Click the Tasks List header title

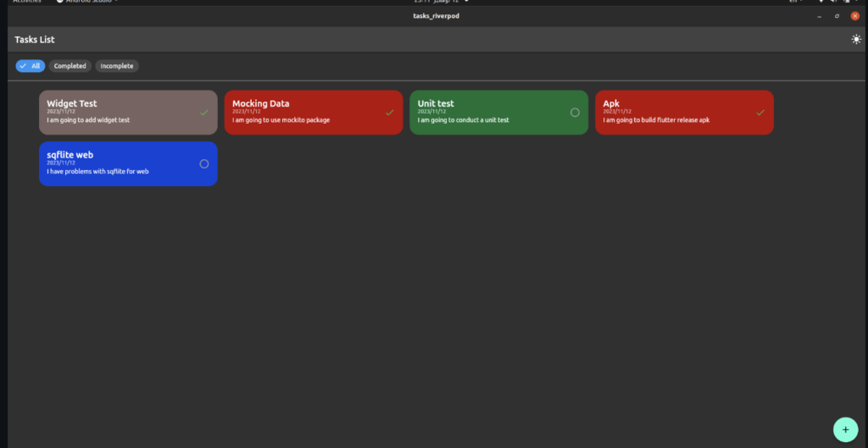click(x=34, y=40)
